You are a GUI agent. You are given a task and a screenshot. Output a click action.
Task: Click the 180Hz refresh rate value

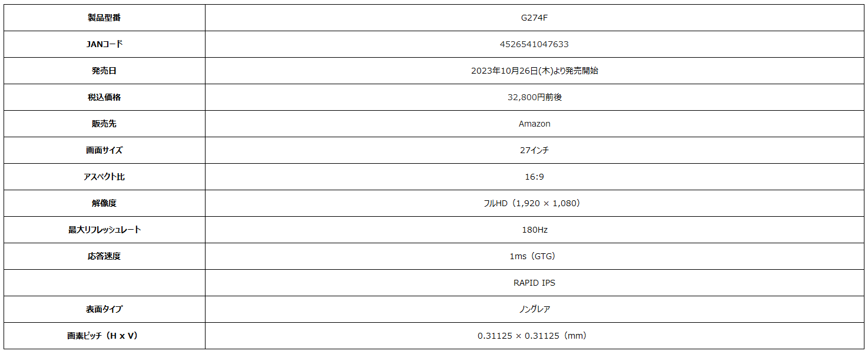coord(535,230)
